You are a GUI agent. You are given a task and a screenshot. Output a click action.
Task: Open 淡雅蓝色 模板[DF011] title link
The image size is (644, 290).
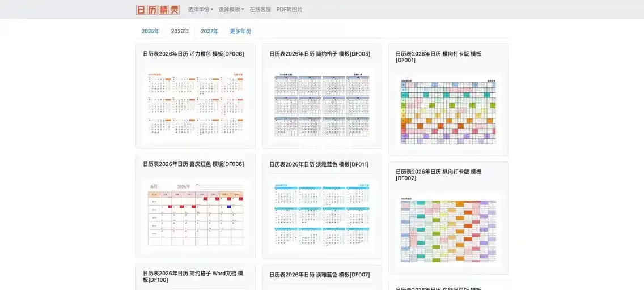tap(319, 164)
